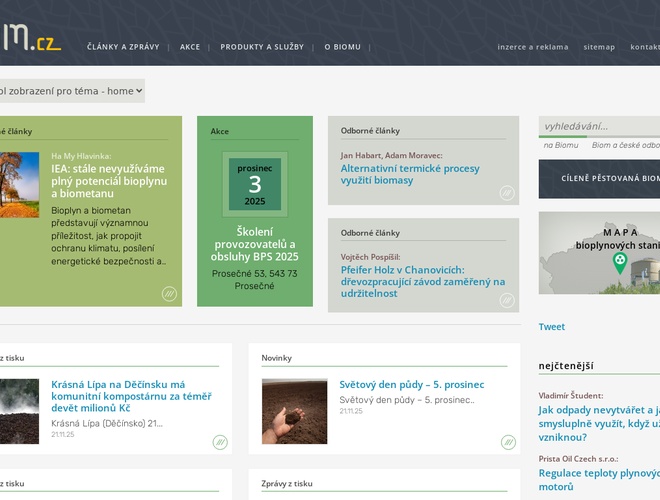Open the O Biomu menu
This screenshot has width=660, height=500.
click(x=342, y=47)
